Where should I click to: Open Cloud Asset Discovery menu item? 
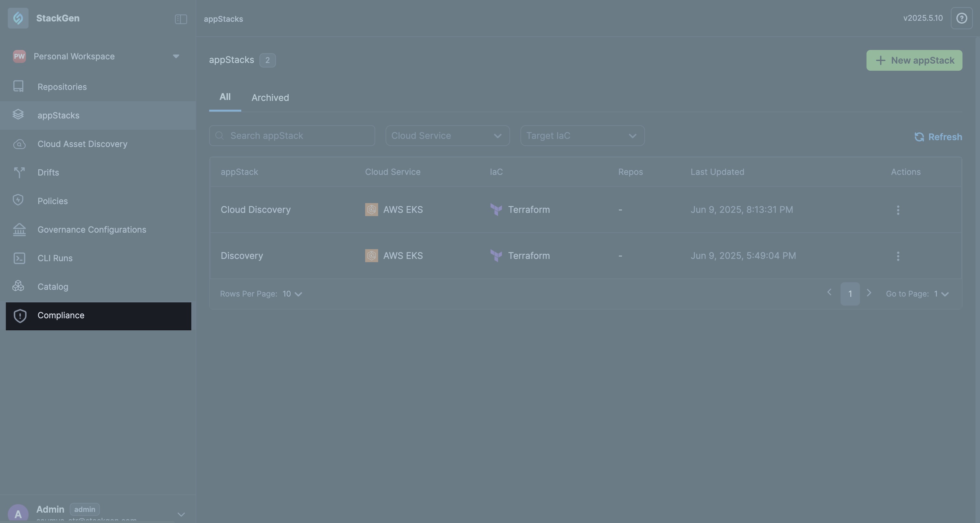pyautogui.click(x=98, y=144)
